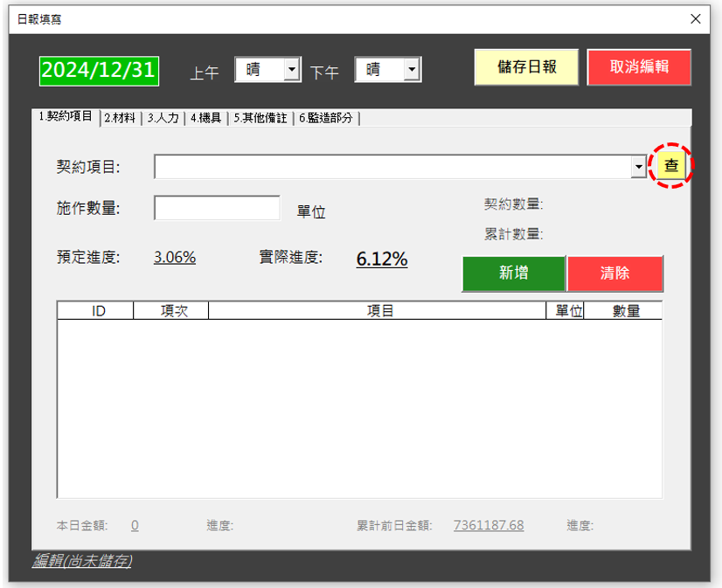Viewport: 722px width, 588px height.
Task: Click the 3.06% scheduled progress value
Action: (175, 257)
